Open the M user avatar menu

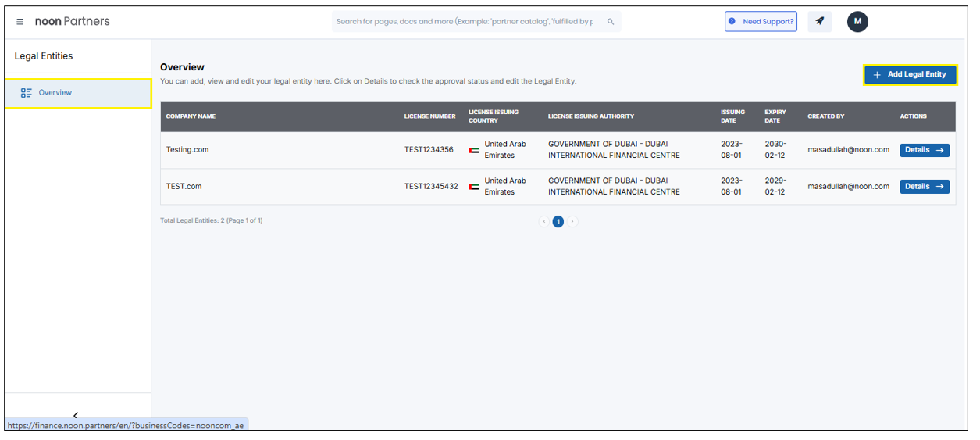[x=857, y=21]
